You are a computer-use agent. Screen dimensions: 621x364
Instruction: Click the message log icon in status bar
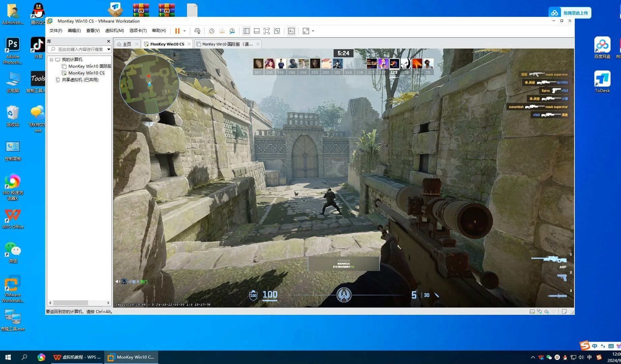click(x=564, y=312)
